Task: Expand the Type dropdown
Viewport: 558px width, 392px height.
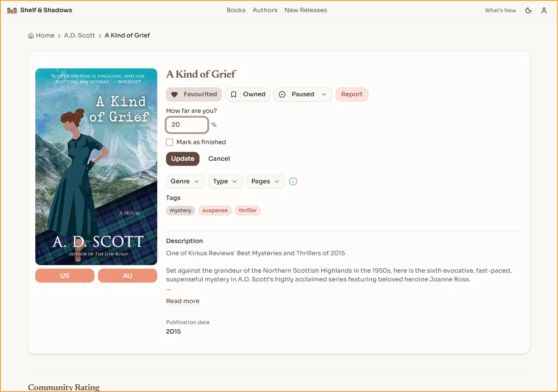Action: [x=225, y=182]
